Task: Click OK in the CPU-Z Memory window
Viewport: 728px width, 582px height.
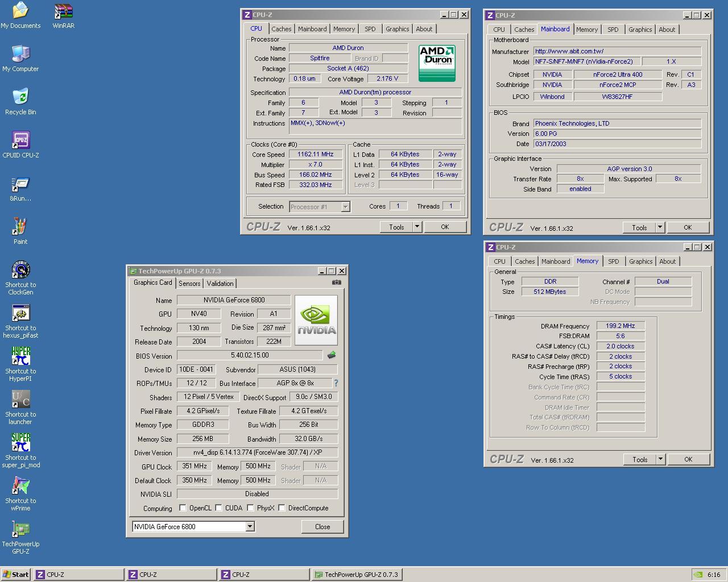Action: click(x=688, y=459)
